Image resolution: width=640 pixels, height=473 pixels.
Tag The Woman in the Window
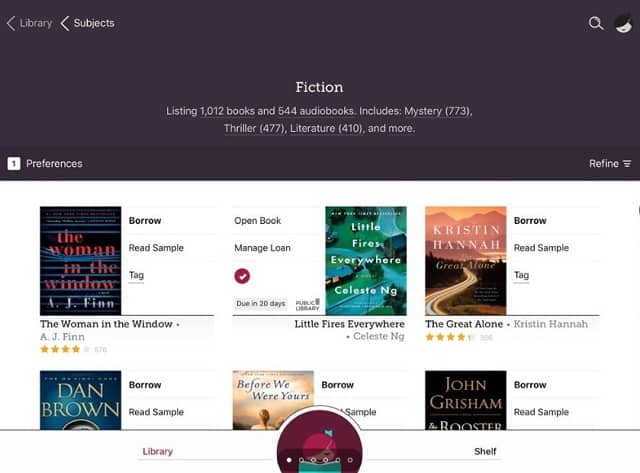pyautogui.click(x=136, y=275)
